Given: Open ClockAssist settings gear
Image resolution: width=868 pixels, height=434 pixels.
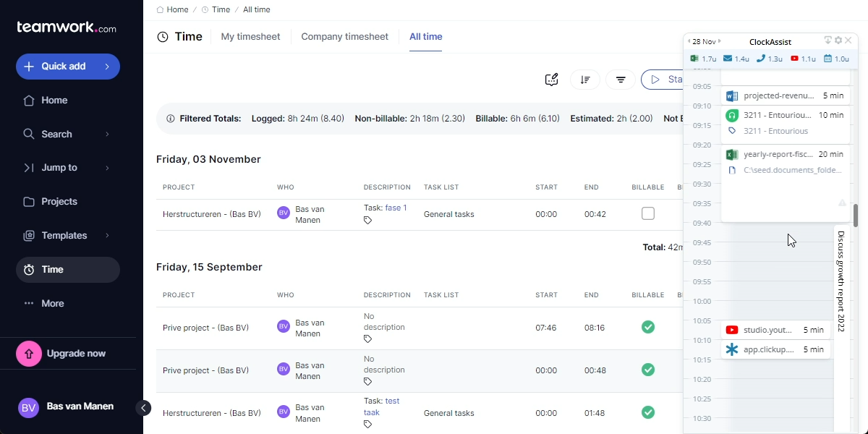Looking at the screenshot, I should (838, 41).
